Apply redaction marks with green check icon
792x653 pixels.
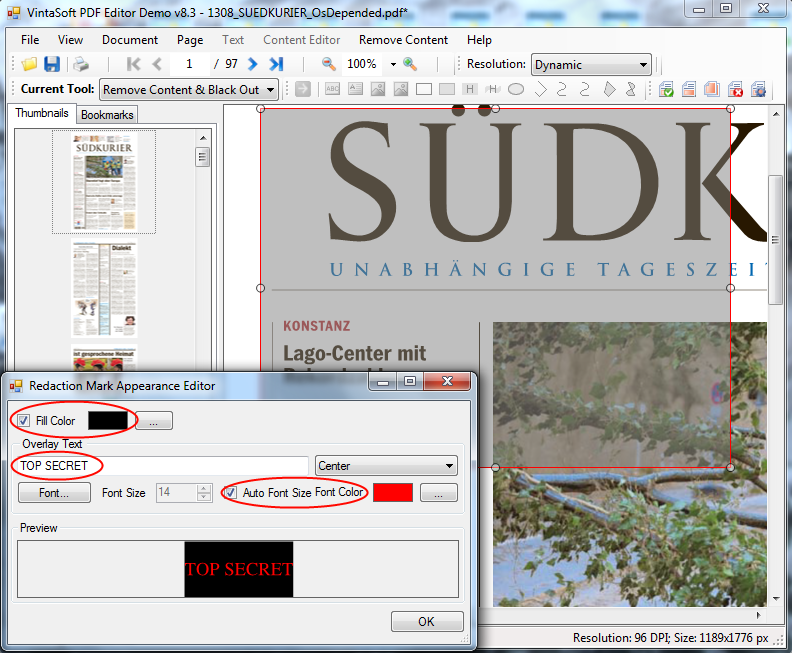coord(666,89)
